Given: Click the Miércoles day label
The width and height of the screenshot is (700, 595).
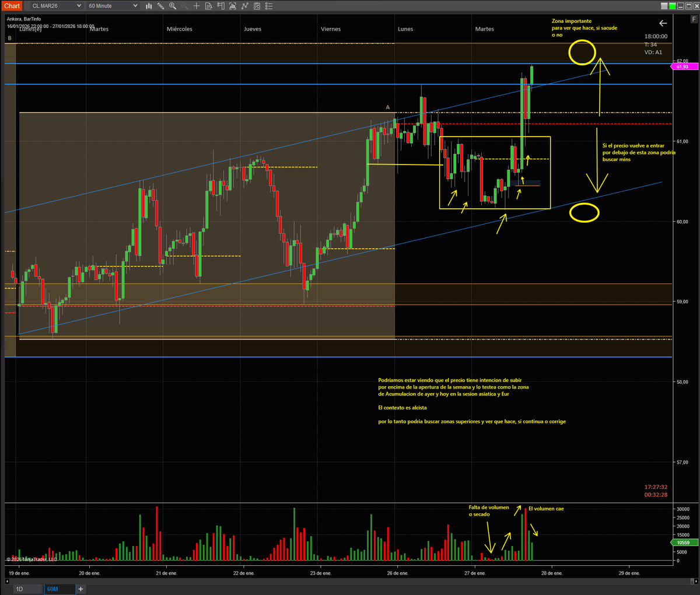Looking at the screenshot, I should 179,29.
